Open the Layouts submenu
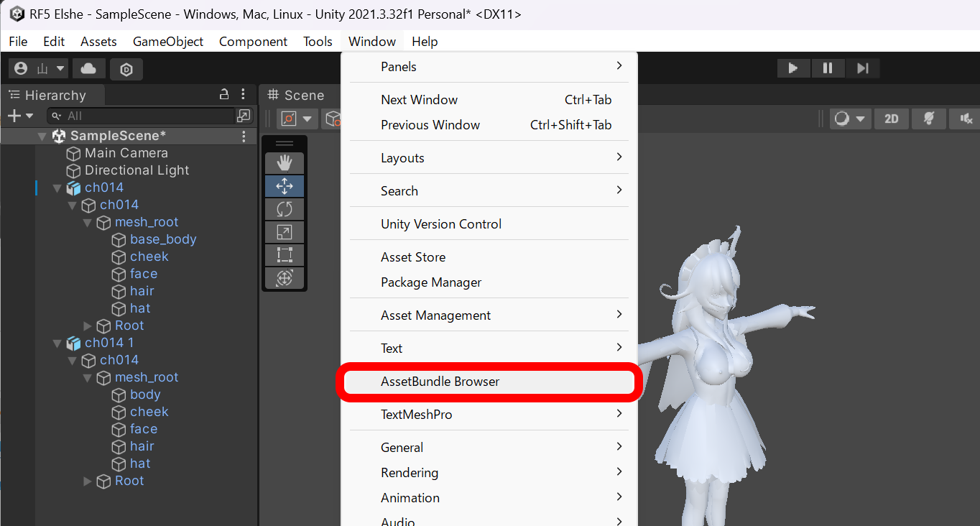Image resolution: width=980 pixels, height=526 pixels. [x=489, y=158]
